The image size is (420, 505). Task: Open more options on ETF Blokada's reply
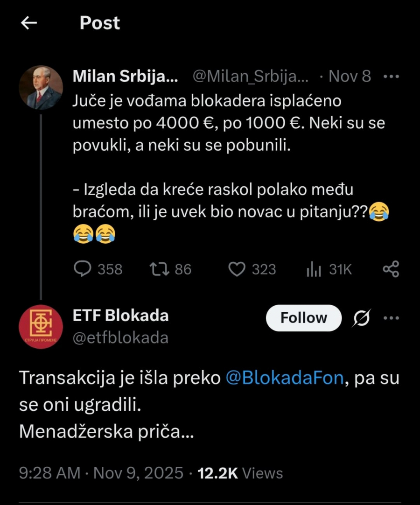click(391, 318)
